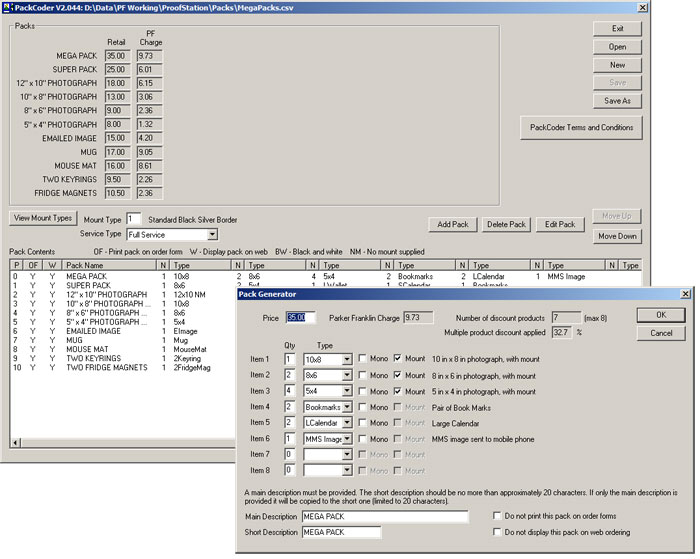700x559 pixels.
Task: Click the Add Pack button
Action: pos(452,225)
